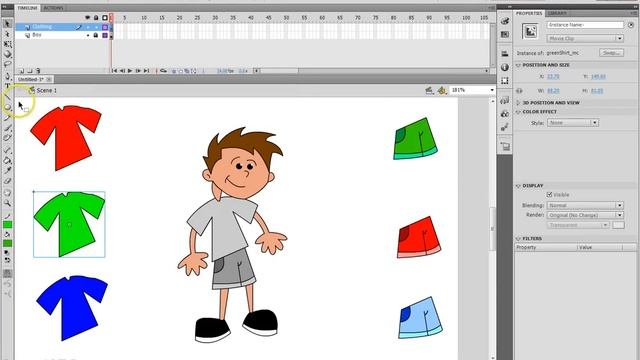The height and width of the screenshot is (360, 640).
Task: Select the Lasso tool
Action: (7, 64)
